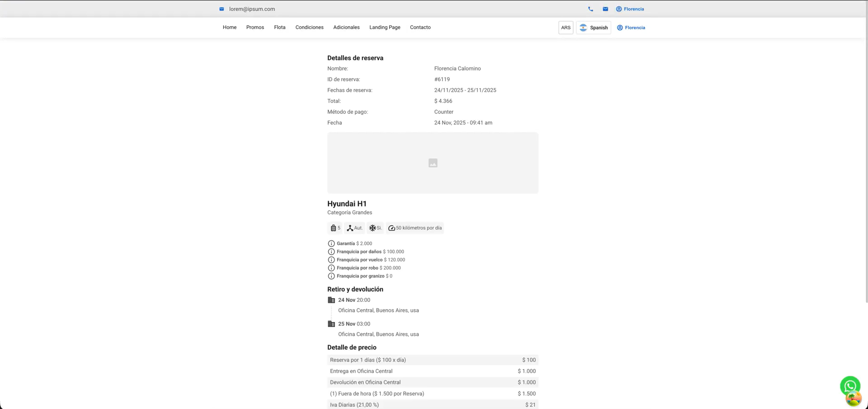This screenshot has width=868, height=409.
Task: Open the ARS currency selector
Action: (x=566, y=28)
